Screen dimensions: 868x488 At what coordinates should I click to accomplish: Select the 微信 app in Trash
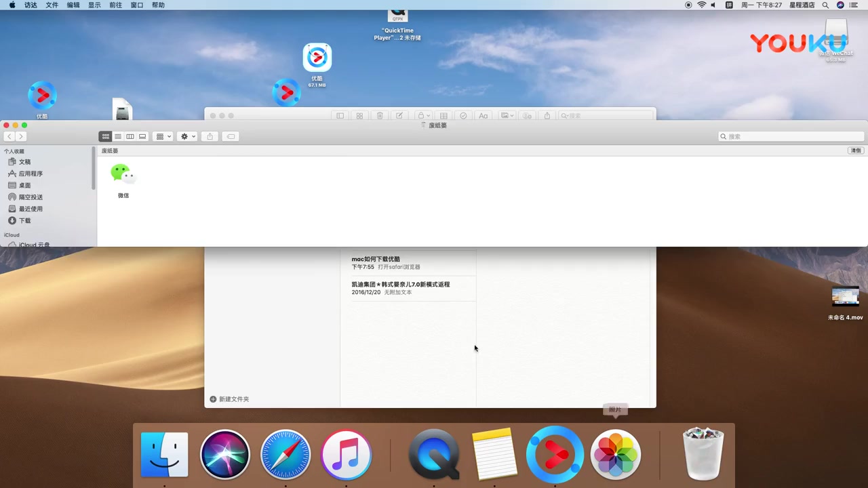(x=123, y=180)
